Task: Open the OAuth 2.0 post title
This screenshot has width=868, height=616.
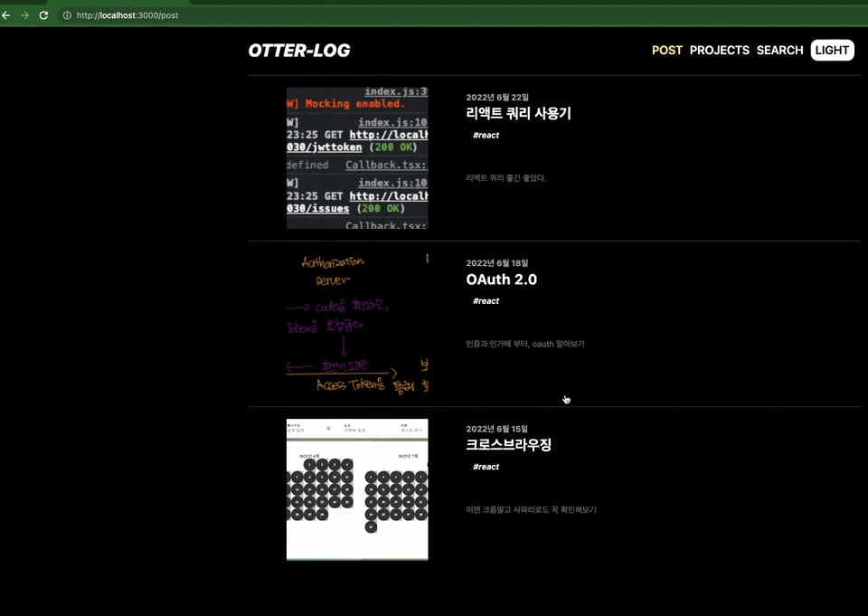Action: pos(501,280)
